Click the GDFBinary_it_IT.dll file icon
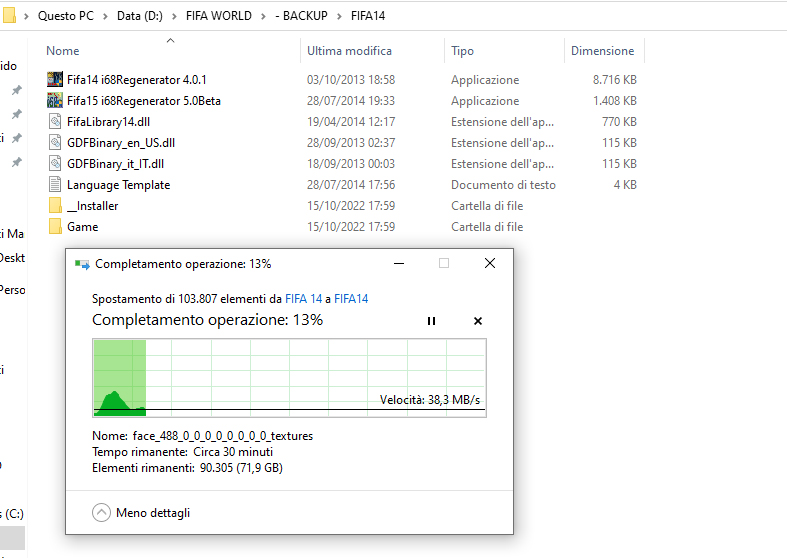 click(55, 164)
